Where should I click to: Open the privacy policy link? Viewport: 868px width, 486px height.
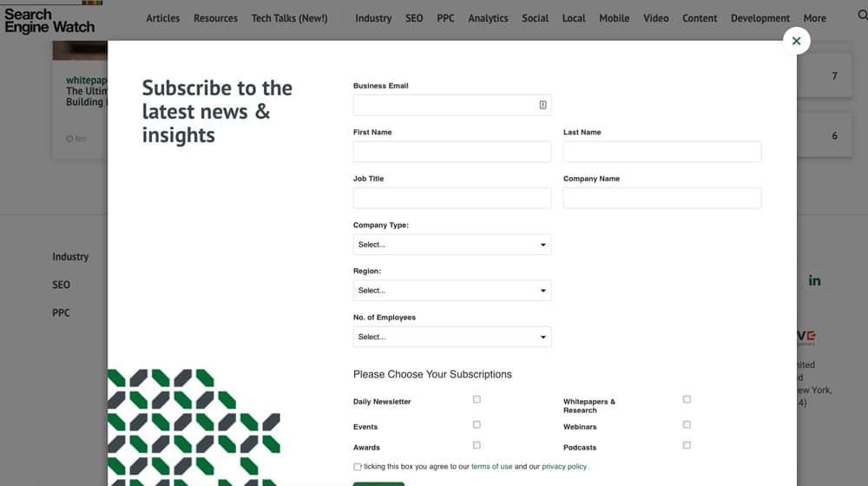564,467
